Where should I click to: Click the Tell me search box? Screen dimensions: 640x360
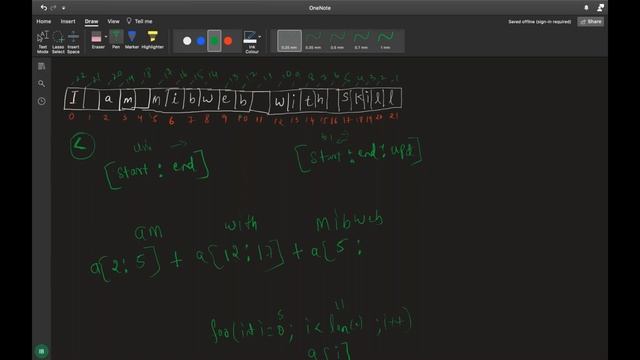[143, 21]
